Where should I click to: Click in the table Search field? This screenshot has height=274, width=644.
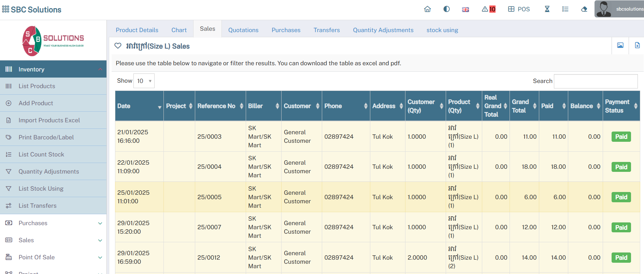coord(595,81)
